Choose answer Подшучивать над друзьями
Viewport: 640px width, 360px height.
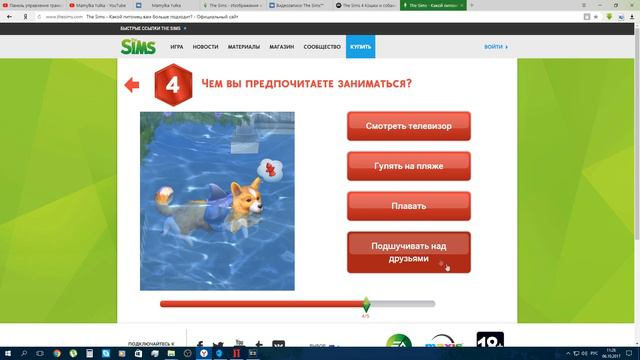point(409,252)
